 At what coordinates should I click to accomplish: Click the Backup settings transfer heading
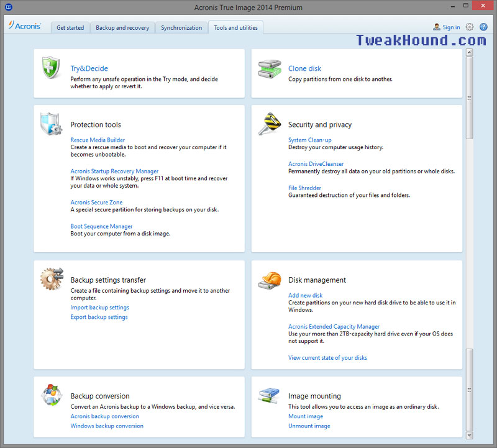[x=108, y=280]
